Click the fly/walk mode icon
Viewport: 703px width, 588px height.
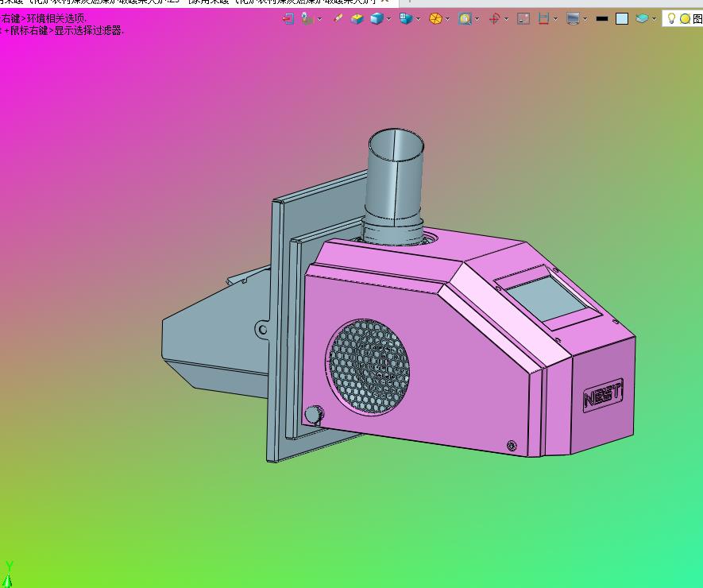[x=307, y=19]
